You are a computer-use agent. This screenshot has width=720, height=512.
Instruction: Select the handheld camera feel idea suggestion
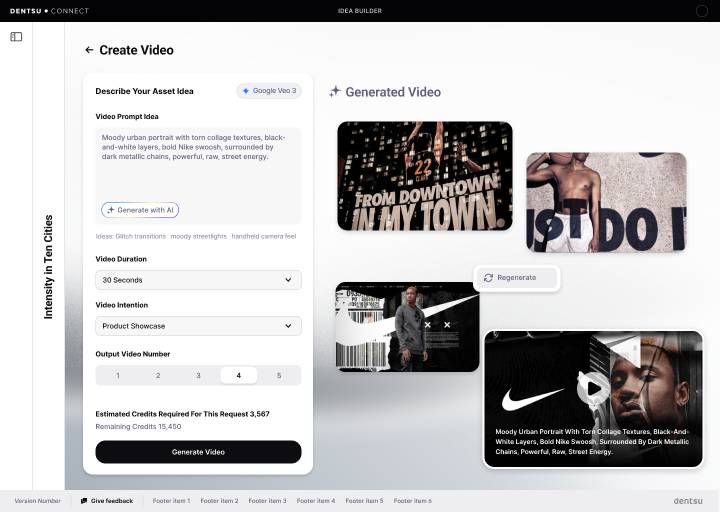264,236
